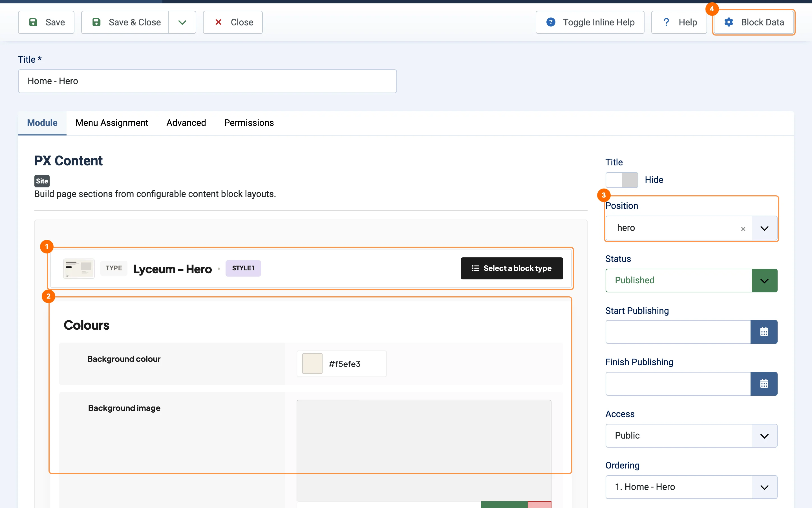Viewport: 812px width, 508px height.
Task: Open the Start Publishing calendar
Action: point(764,332)
